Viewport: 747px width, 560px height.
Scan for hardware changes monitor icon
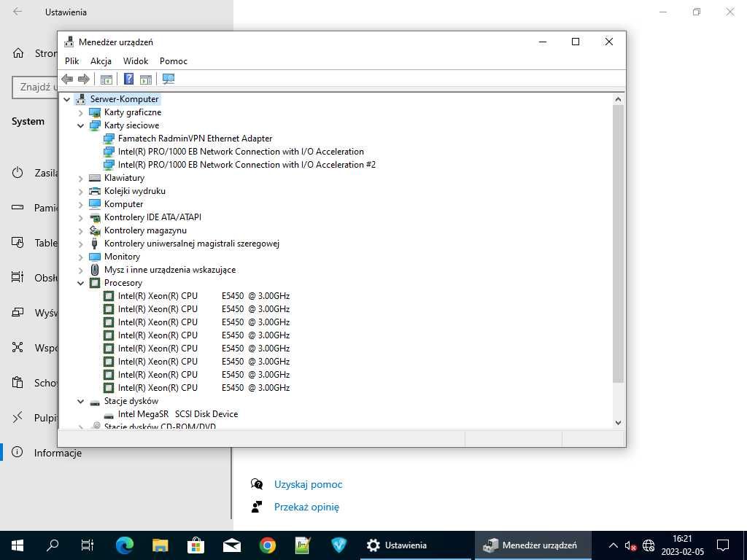click(169, 79)
